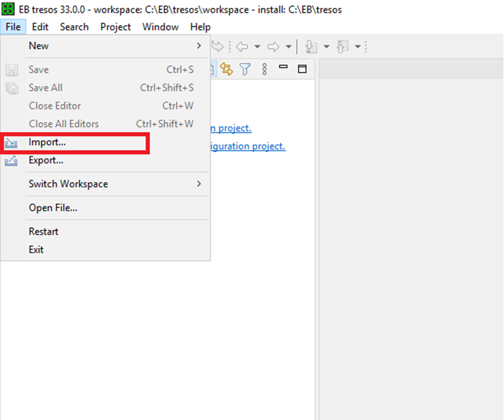Choose Export... in the File menu
Screen dimensions: 504x420
tap(46, 160)
